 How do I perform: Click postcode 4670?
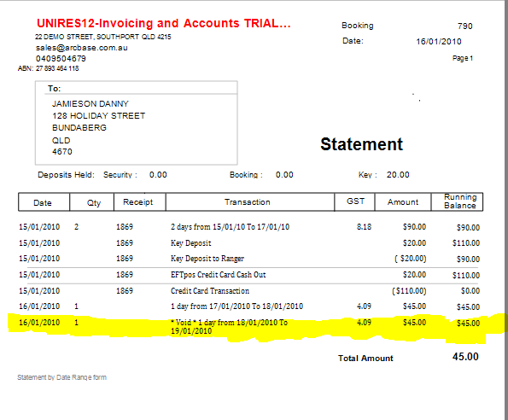click(62, 152)
